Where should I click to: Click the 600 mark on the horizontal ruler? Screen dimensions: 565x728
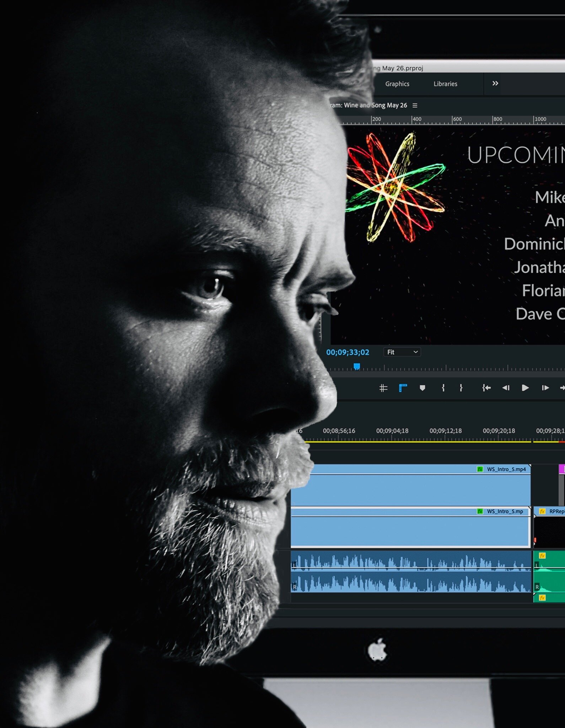(457, 119)
